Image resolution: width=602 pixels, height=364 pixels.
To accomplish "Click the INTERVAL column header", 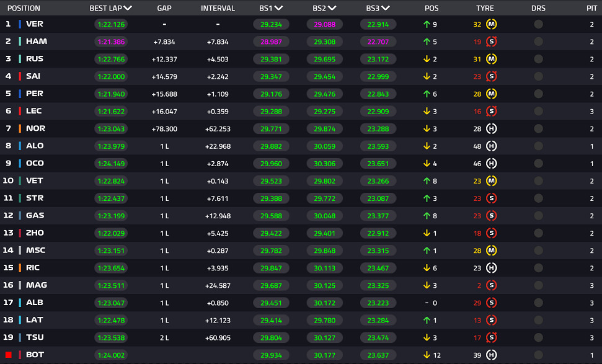I will tap(218, 8).
